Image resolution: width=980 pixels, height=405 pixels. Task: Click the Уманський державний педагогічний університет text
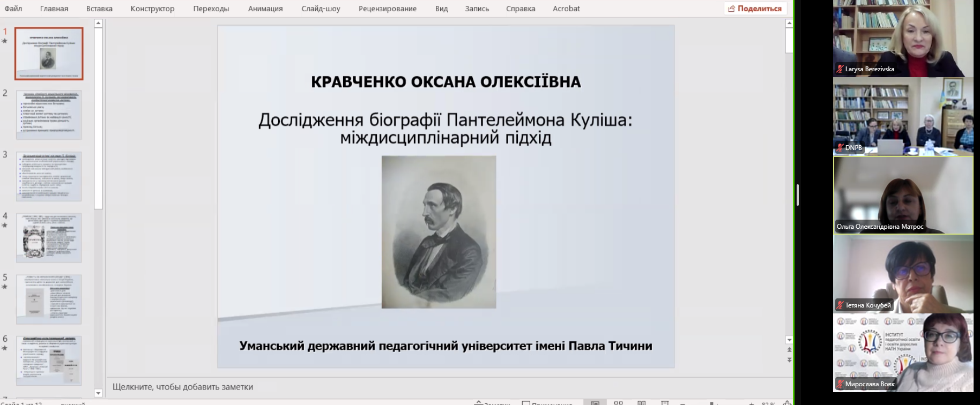coord(446,346)
